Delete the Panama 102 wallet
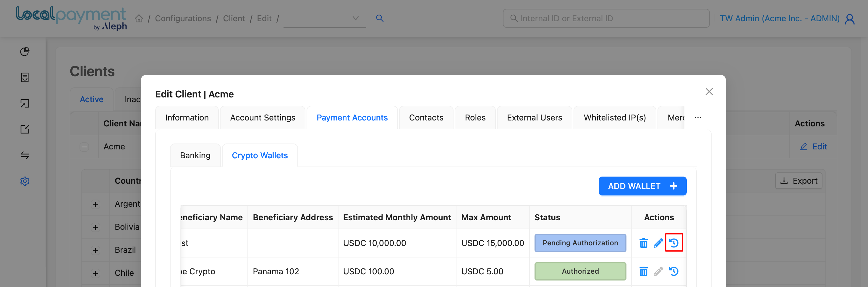This screenshot has width=868, height=287. click(x=643, y=271)
